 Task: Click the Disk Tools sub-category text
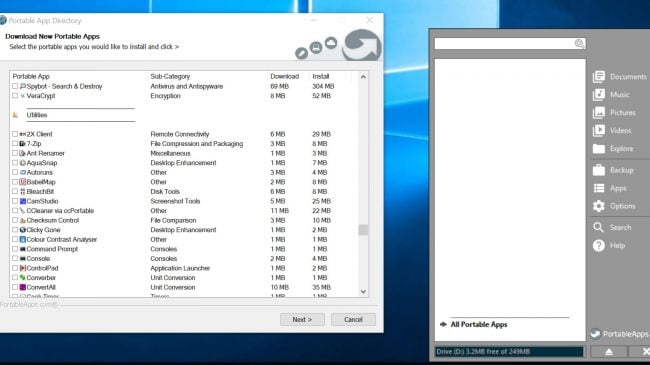(165, 192)
